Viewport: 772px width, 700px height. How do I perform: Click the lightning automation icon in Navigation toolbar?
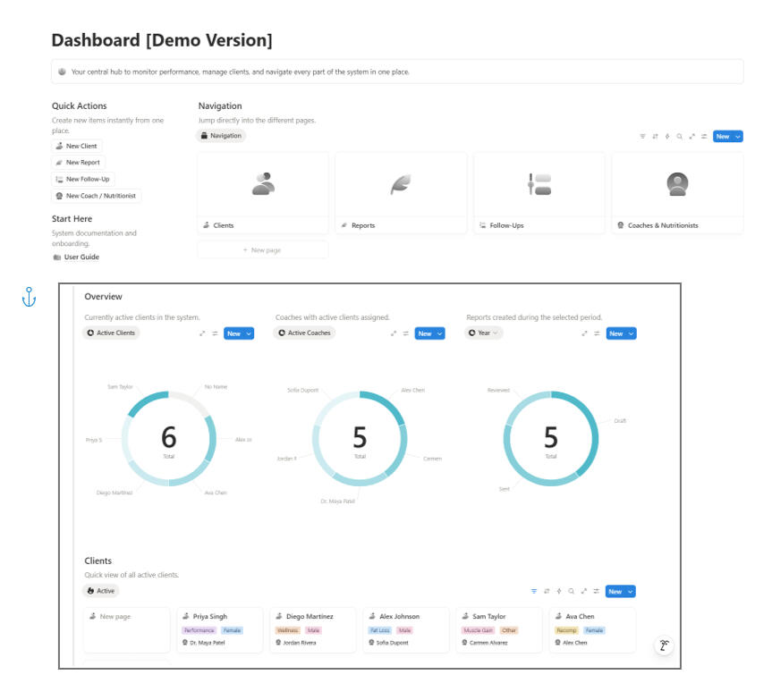coord(666,137)
